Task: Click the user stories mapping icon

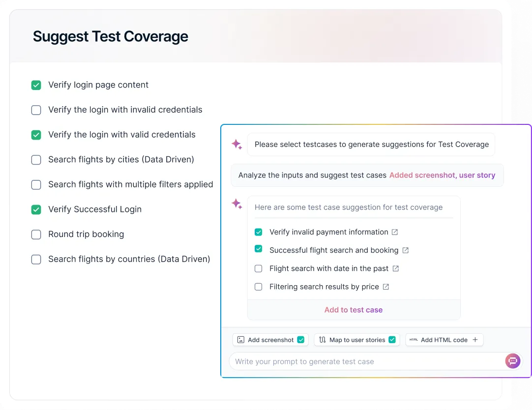Action: (323, 340)
